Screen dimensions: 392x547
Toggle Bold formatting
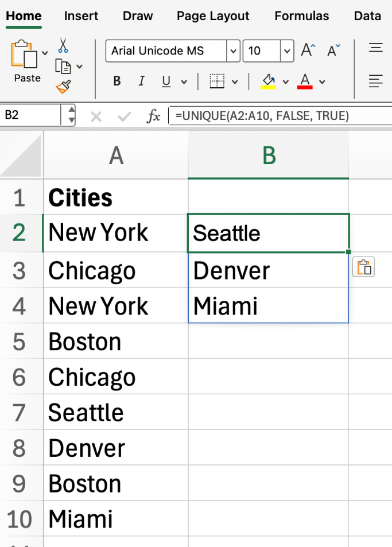(x=117, y=82)
